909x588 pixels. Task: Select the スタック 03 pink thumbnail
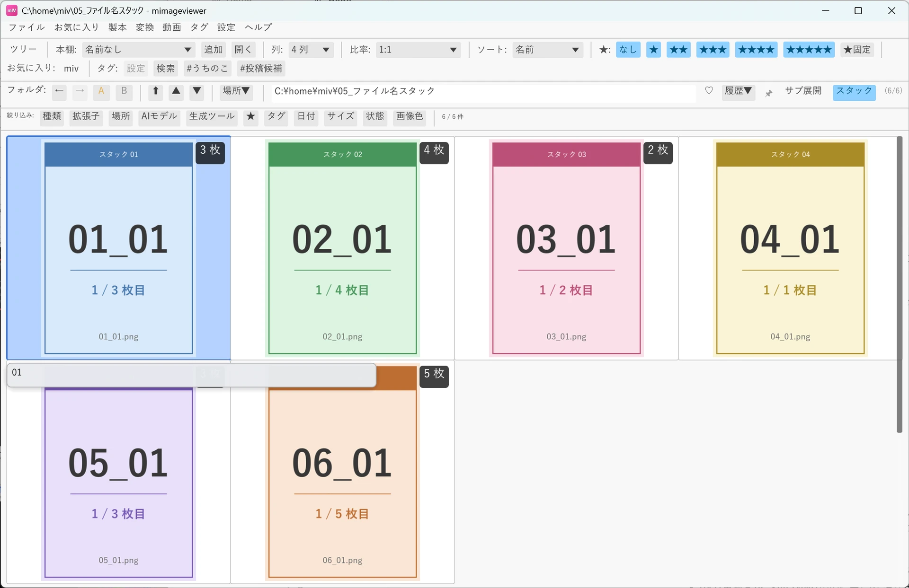tap(566, 248)
